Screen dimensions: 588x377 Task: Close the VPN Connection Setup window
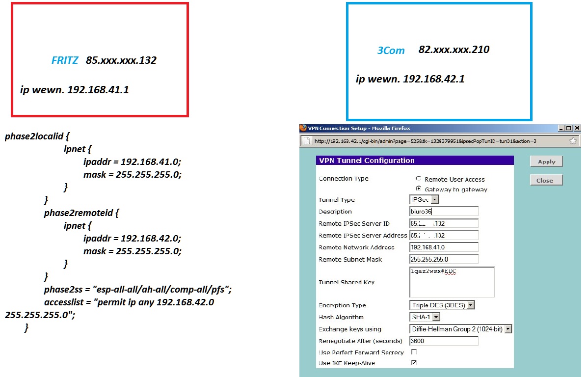[577, 128]
